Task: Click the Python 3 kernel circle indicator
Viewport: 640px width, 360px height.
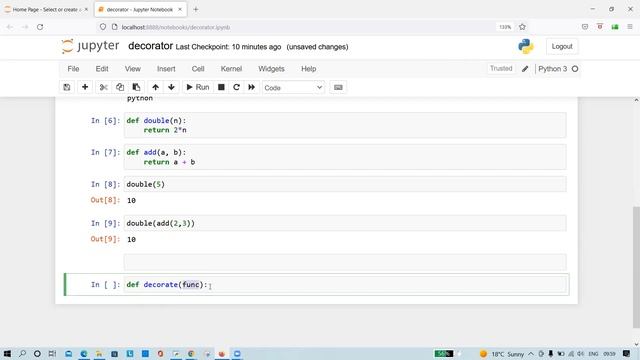Action: tap(575, 69)
